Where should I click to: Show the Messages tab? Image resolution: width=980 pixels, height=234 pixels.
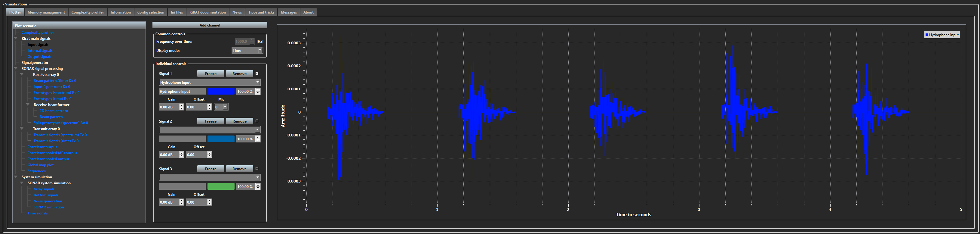point(289,12)
